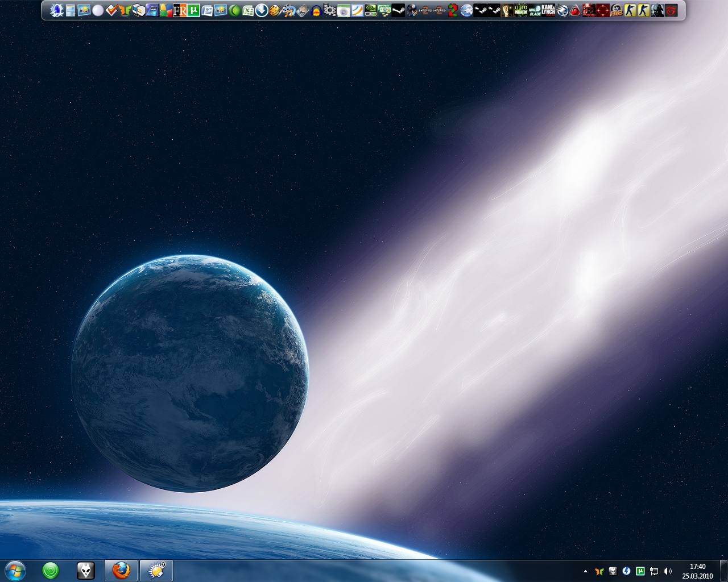Switch to Firefox on the taskbar
This screenshot has width=728, height=582.
click(121, 571)
